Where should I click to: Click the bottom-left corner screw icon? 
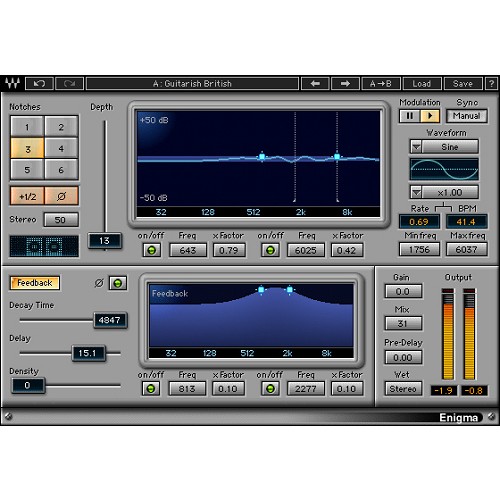coord(8,416)
